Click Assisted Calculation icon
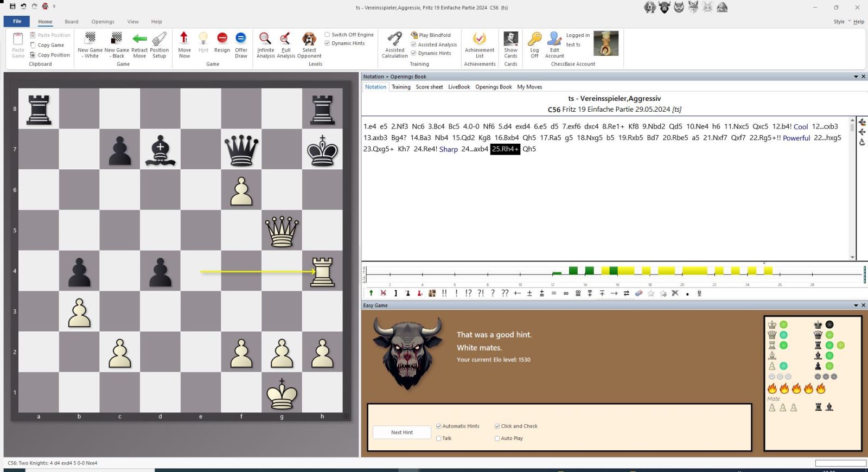Screen dimensions: 868x472 coord(394,39)
